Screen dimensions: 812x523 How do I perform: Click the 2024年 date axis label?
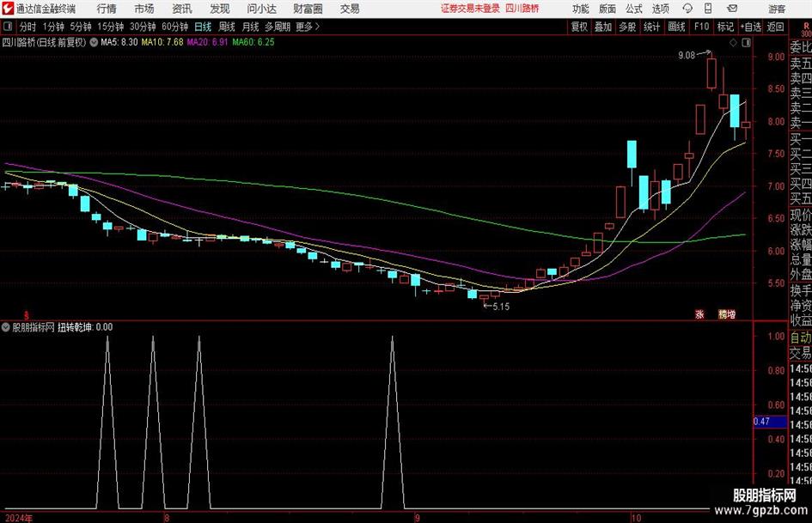pyautogui.click(x=19, y=518)
